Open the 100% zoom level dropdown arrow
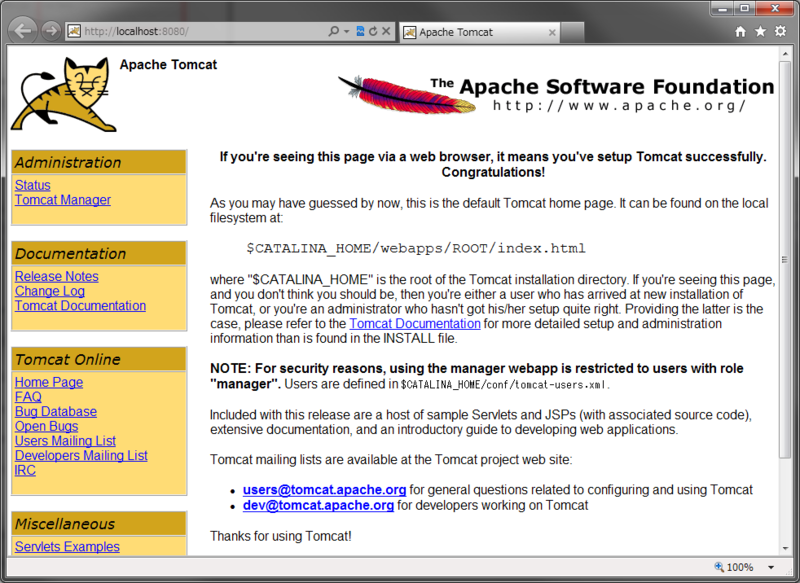 771,567
